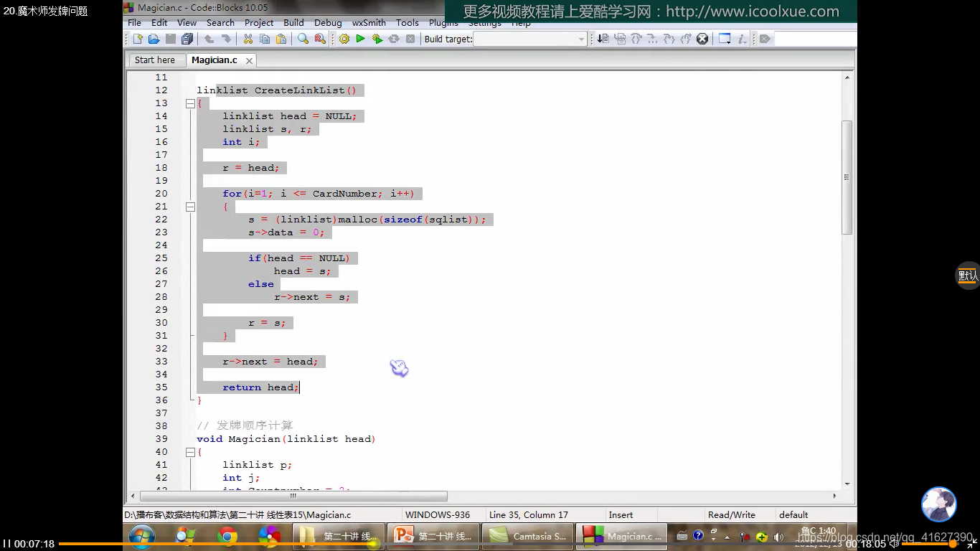Open the Debug menu
The width and height of the screenshot is (980, 551).
click(x=328, y=23)
